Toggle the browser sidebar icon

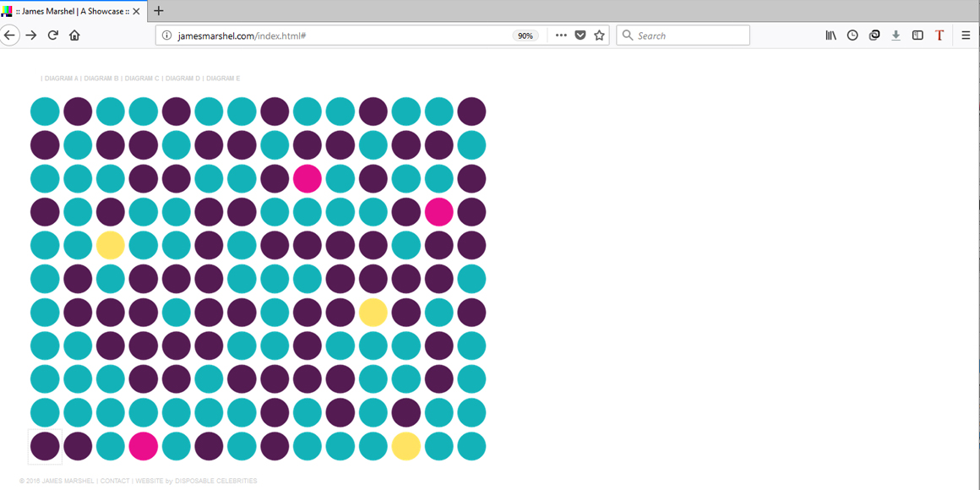pos(917,35)
